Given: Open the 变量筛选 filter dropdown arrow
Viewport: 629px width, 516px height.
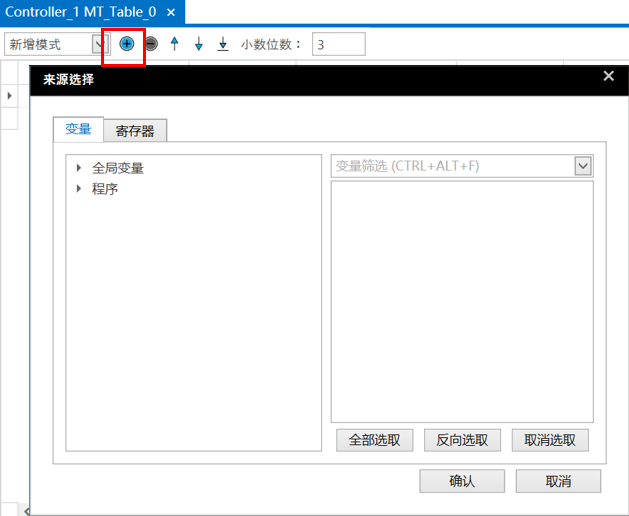Looking at the screenshot, I should 583,166.
